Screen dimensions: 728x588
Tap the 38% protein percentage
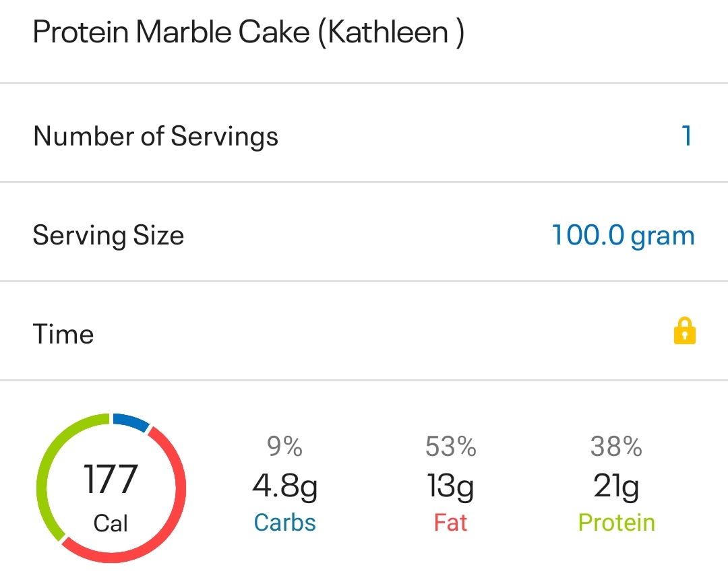(x=616, y=446)
